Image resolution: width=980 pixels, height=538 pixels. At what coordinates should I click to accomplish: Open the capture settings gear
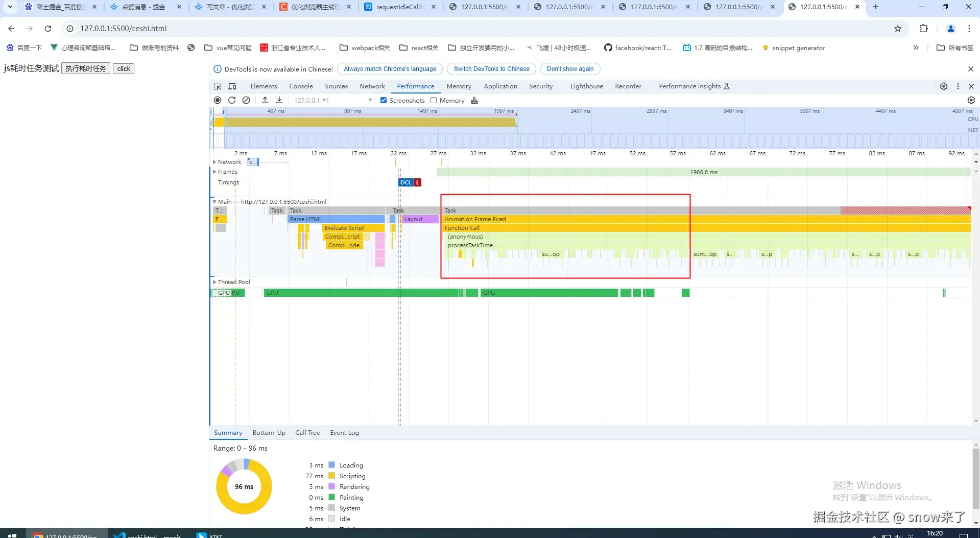pos(971,100)
